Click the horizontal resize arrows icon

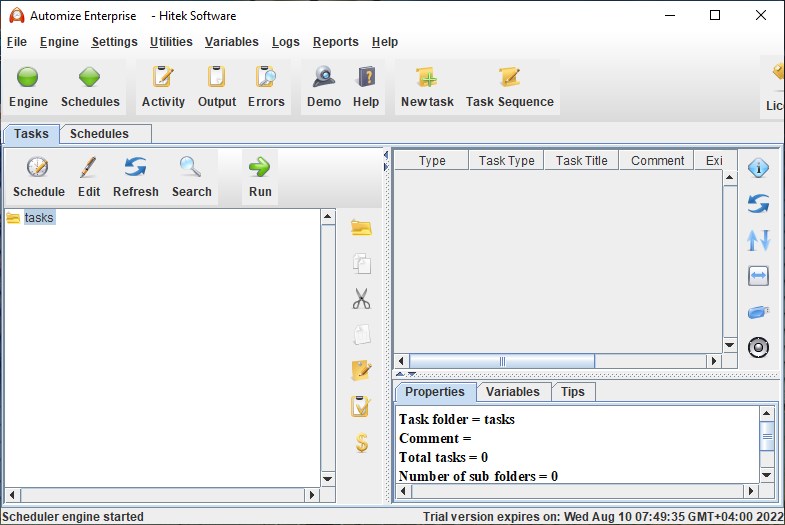coord(758,276)
